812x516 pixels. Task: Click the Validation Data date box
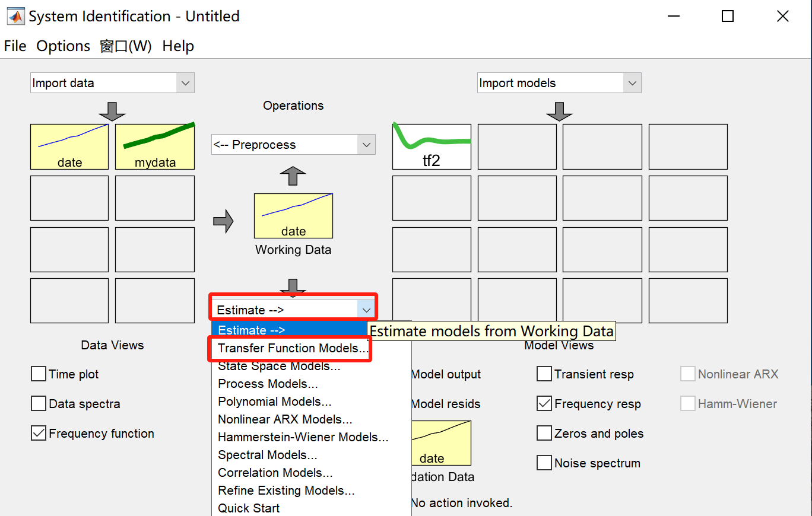(441, 443)
